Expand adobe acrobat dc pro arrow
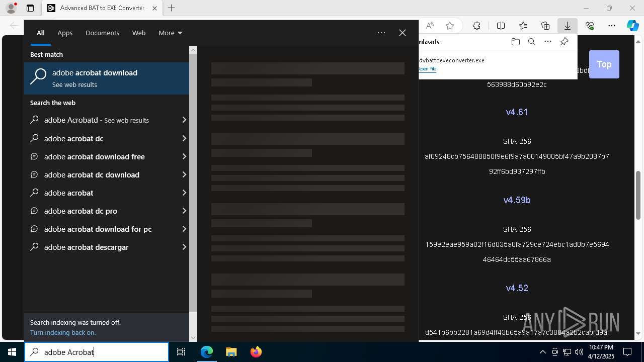The image size is (644, 362). click(x=184, y=211)
